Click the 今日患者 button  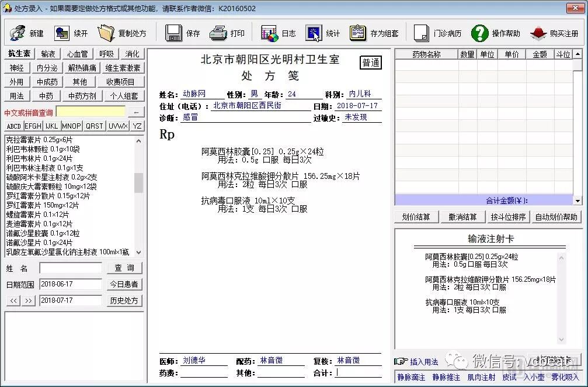click(124, 284)
